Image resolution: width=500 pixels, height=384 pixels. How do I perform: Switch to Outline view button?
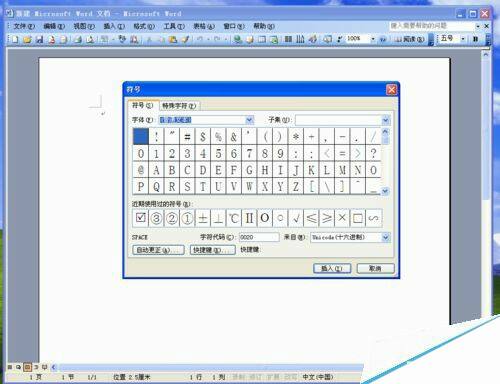click(36, 367)
